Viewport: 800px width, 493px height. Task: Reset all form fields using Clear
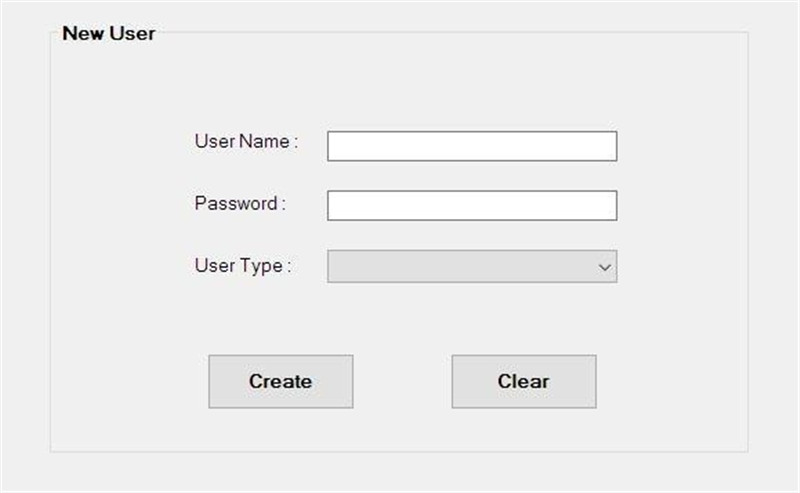[x=524, y=381]
